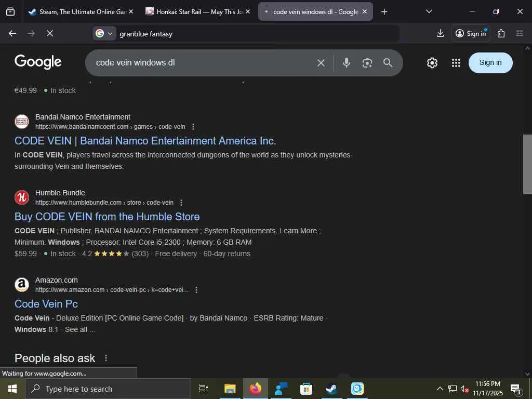
Task: Open Code Vein Pc Amazon link
Action: pyautogui.click(x=46, y=303)
